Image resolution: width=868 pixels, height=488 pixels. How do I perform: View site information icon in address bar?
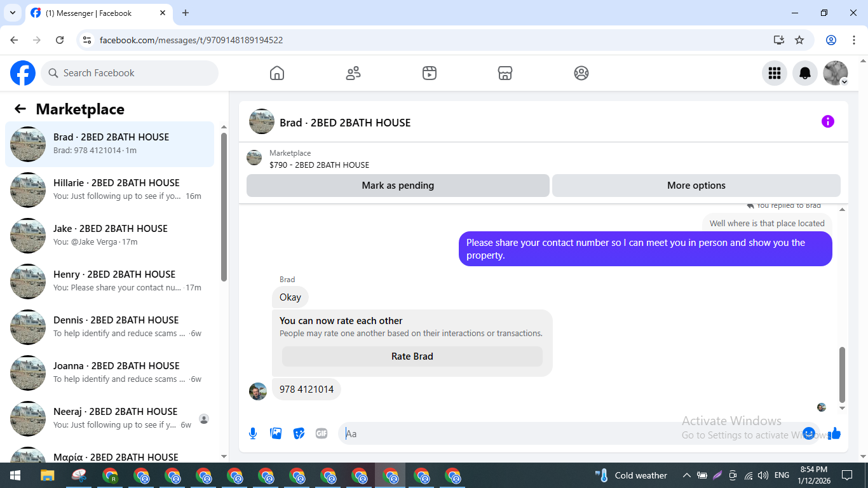88,40
